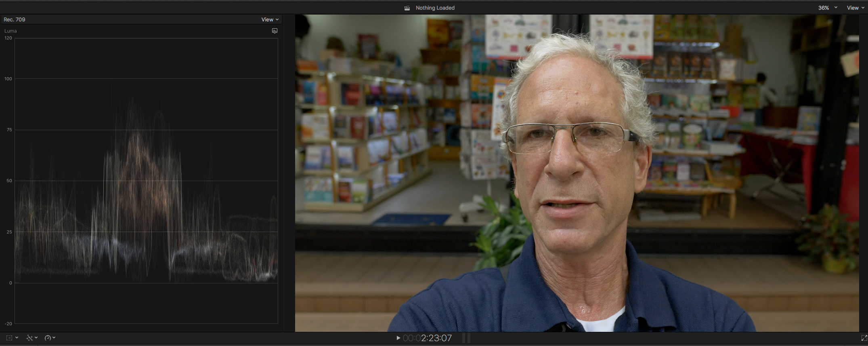Click the audio meter bars near timecode
The image size is (868, 346).
(x=466, y=338)
